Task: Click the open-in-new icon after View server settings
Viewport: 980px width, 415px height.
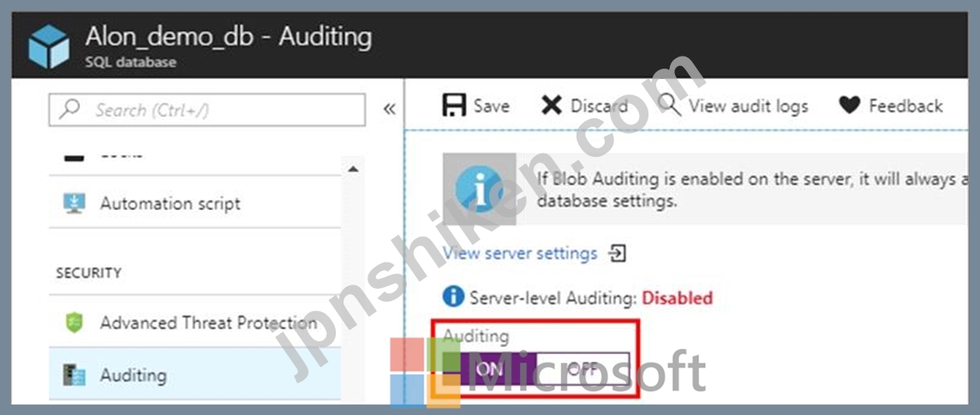Action: [x=618, y=254]
